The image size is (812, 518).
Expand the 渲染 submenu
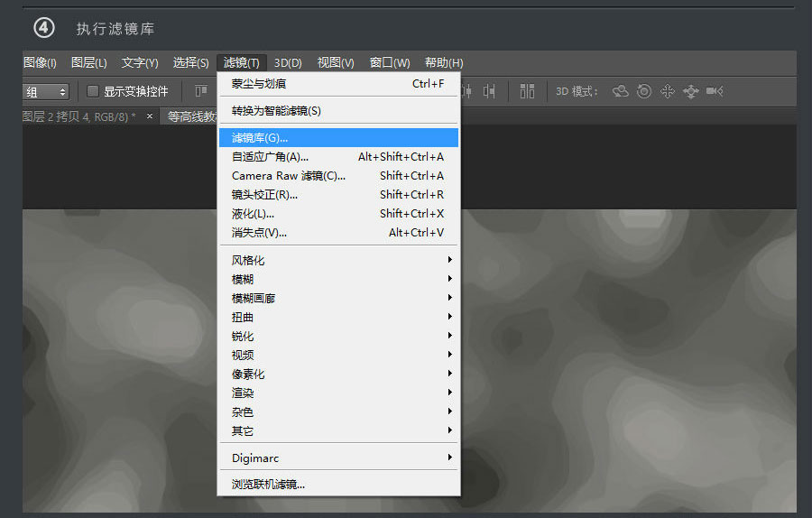(338, 393)
